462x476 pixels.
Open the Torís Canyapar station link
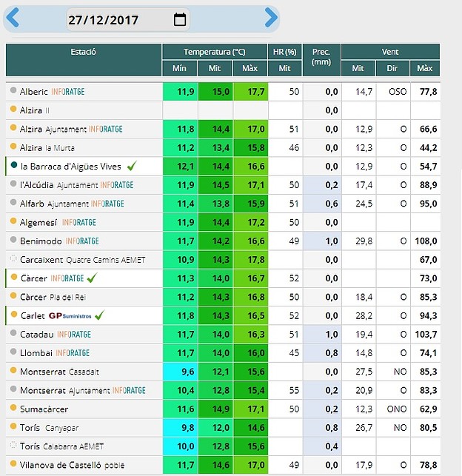pos(49,428)
